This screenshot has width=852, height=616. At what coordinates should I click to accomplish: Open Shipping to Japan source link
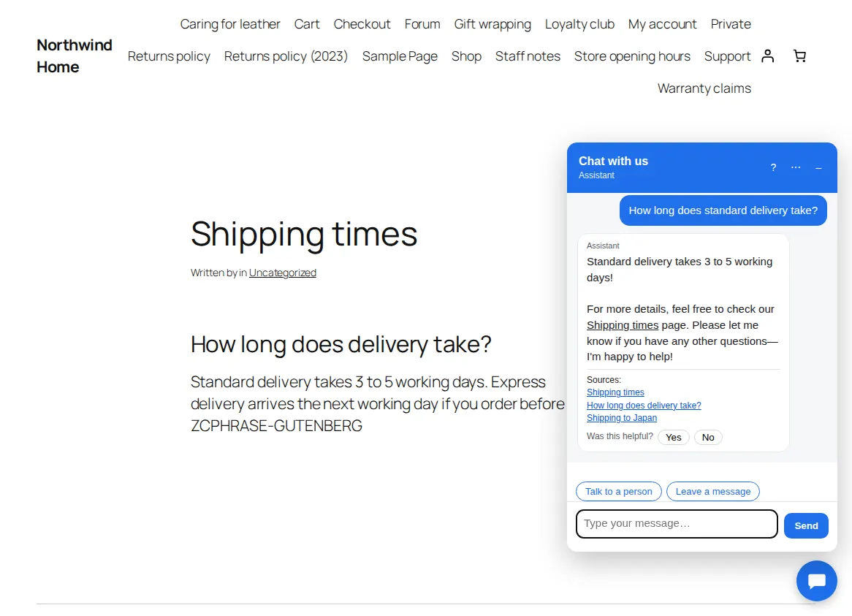(x=622, y=418)
